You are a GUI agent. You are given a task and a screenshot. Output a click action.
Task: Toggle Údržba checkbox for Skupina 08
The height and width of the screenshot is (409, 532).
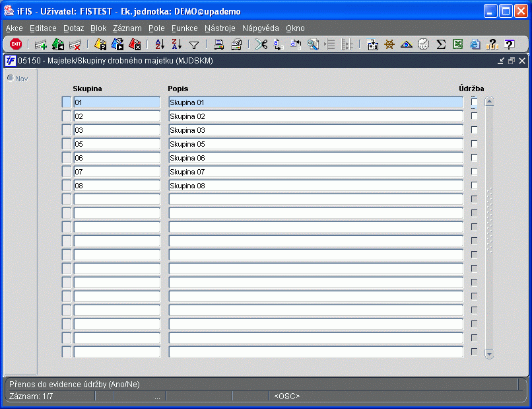[474, 186]
